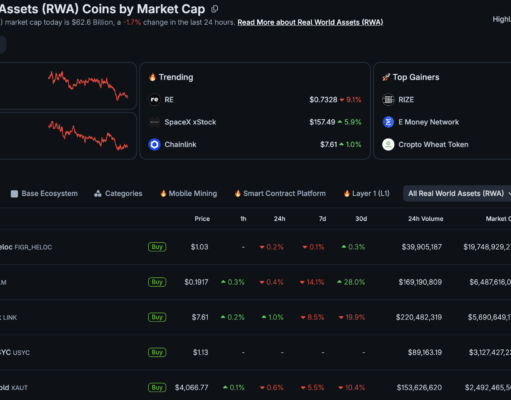Click the copy icon beside page title
The height and width of the screenshot is (400, 511).
[215, 9]
